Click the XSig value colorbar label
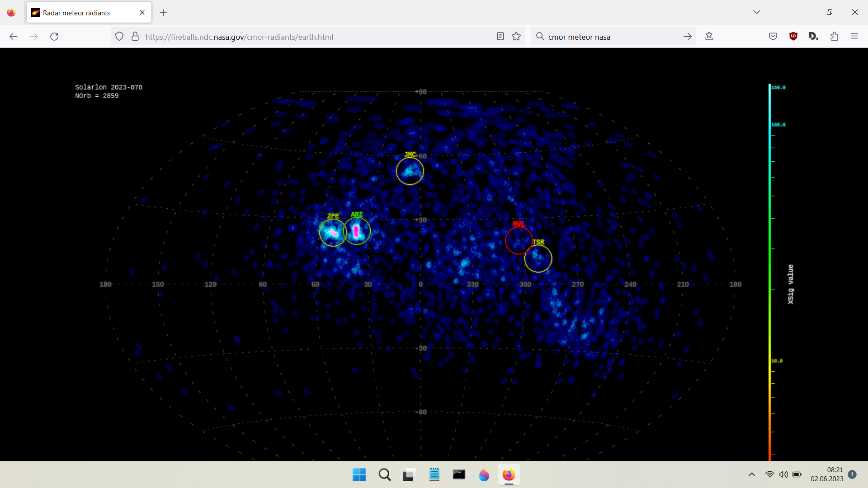This screenshot has width=868, height=488. pos(790,284)
